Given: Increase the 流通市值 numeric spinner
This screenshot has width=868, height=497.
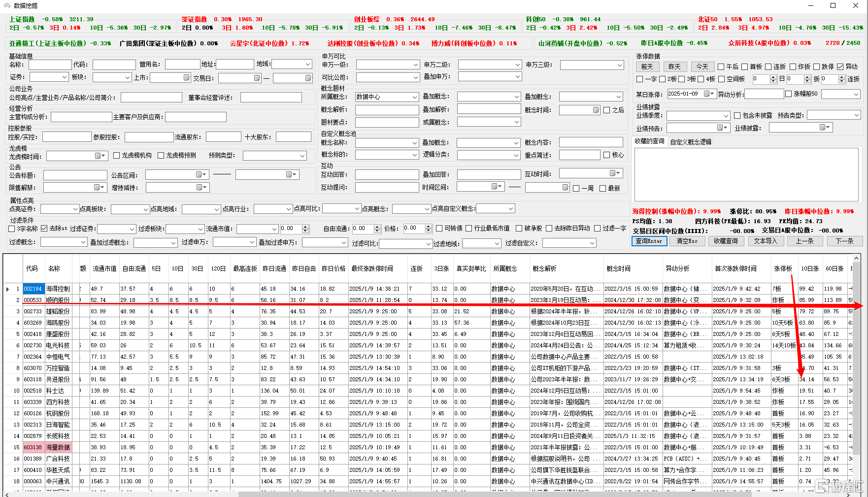Looking at the screenshot, I should [x=305, y=227].
